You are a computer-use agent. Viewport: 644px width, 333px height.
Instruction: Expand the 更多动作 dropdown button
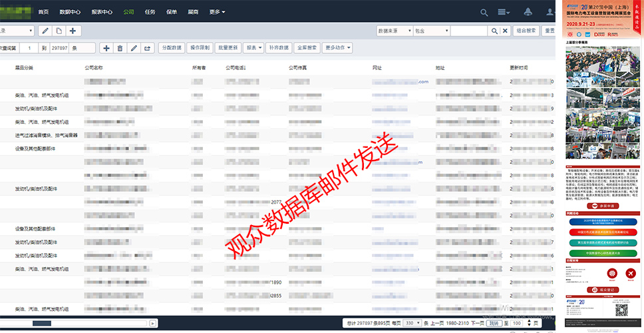(x=337, y=48)
